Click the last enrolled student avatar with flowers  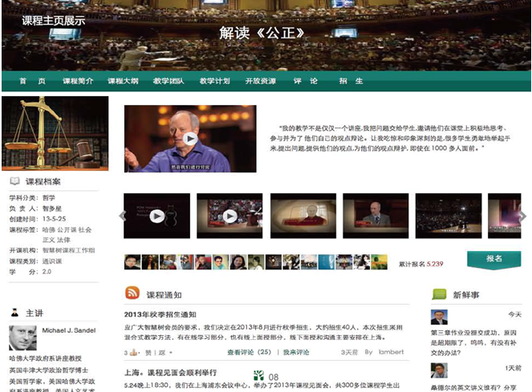pyautogui.click(x=379, y=262)
